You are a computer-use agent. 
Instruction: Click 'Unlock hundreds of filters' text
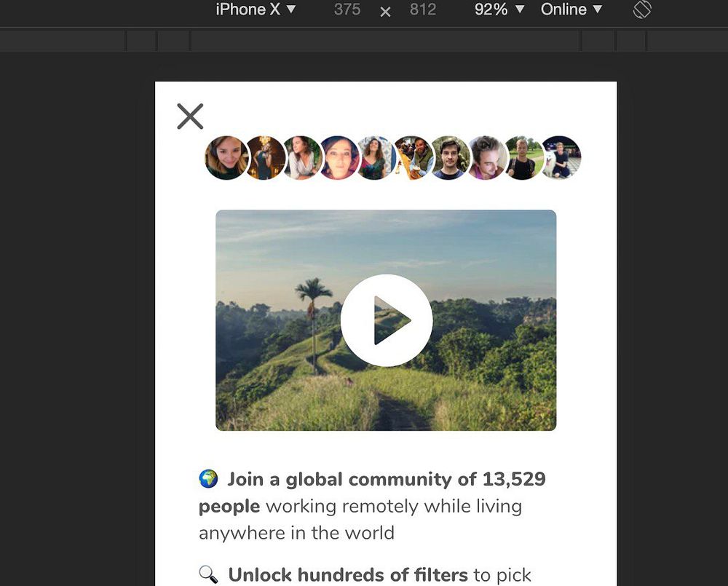coord(348,575)
